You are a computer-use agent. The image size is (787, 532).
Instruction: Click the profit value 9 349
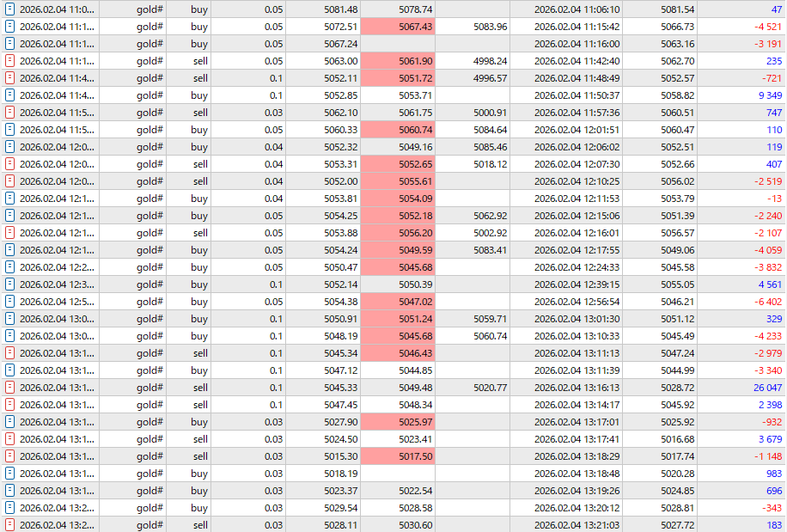765,95
